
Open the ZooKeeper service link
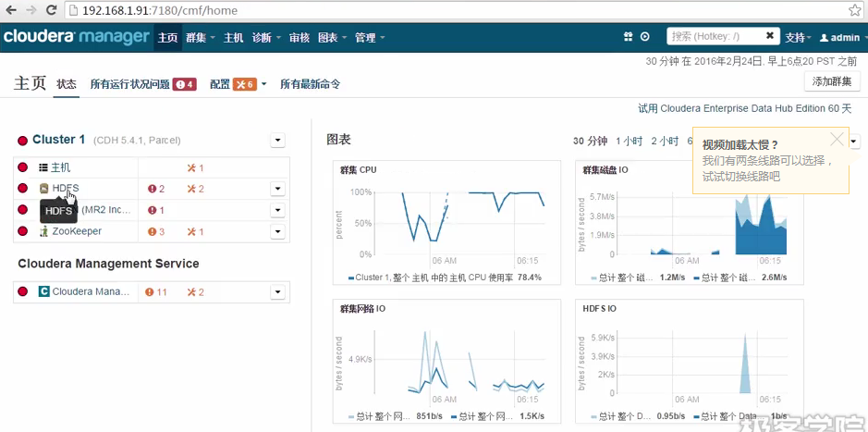coord(77,231)
